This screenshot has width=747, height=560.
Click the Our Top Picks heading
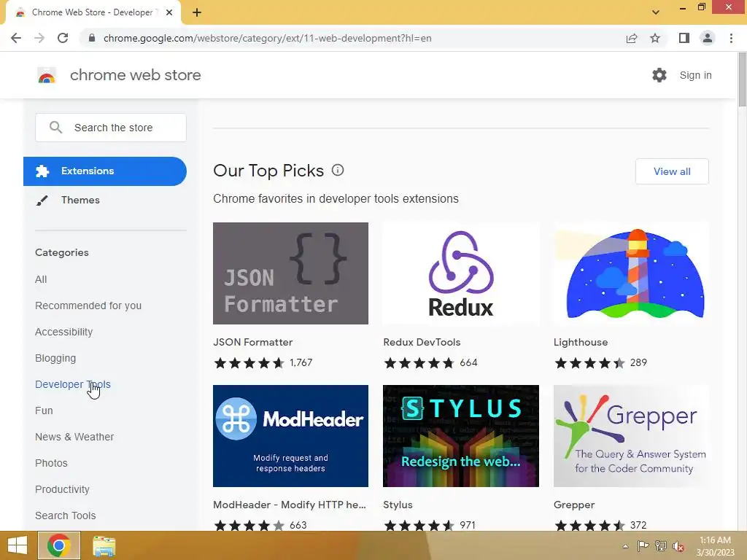(x=268, y=171)
